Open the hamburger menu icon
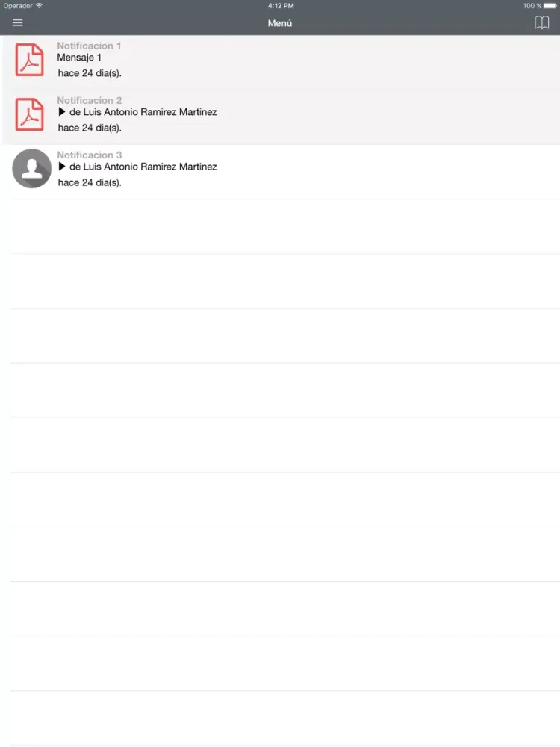Viewport: 560px width, 747px height. [18, 23]
